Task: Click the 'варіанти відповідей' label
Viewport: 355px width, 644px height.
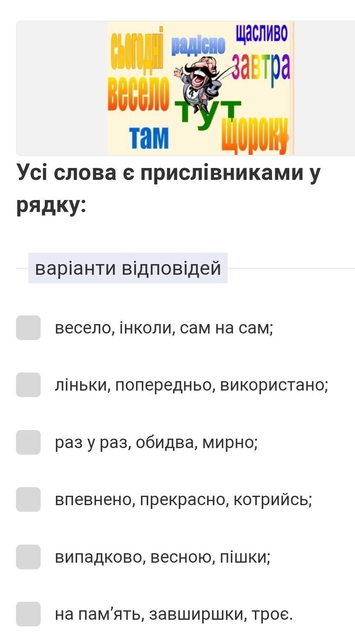Action: [128, 268]
